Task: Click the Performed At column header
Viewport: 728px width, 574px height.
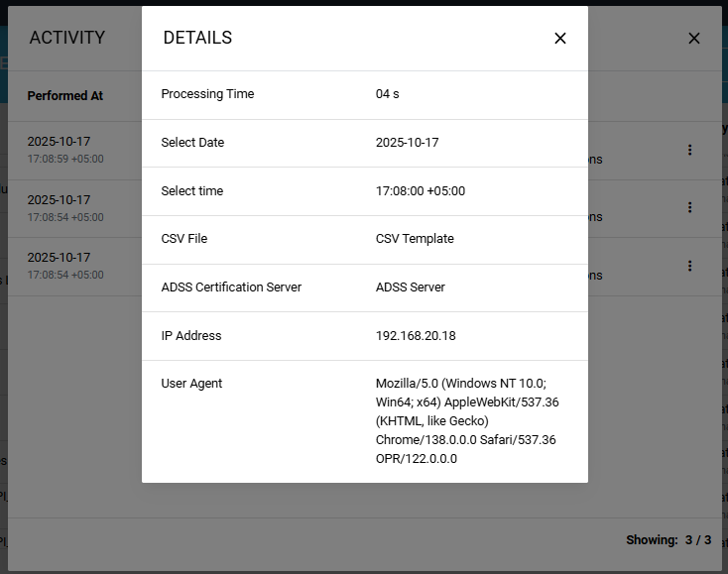Action: tap(65, 96)
